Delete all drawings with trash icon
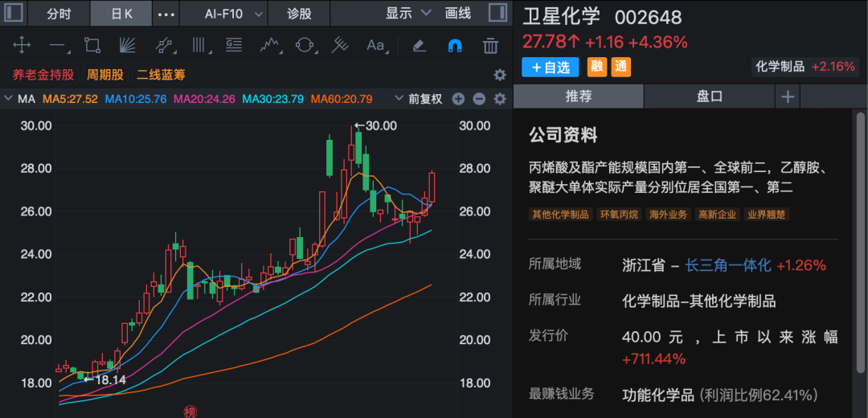The width and height of the screenshot is (868, 418). (x=490, y=45)
